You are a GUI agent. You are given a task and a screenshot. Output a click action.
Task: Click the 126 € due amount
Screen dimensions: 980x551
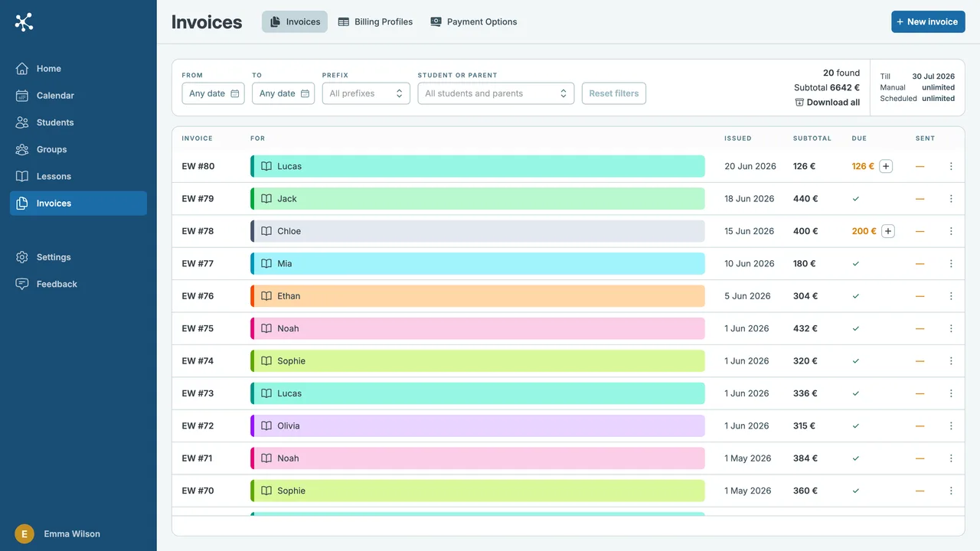[863, 166]
